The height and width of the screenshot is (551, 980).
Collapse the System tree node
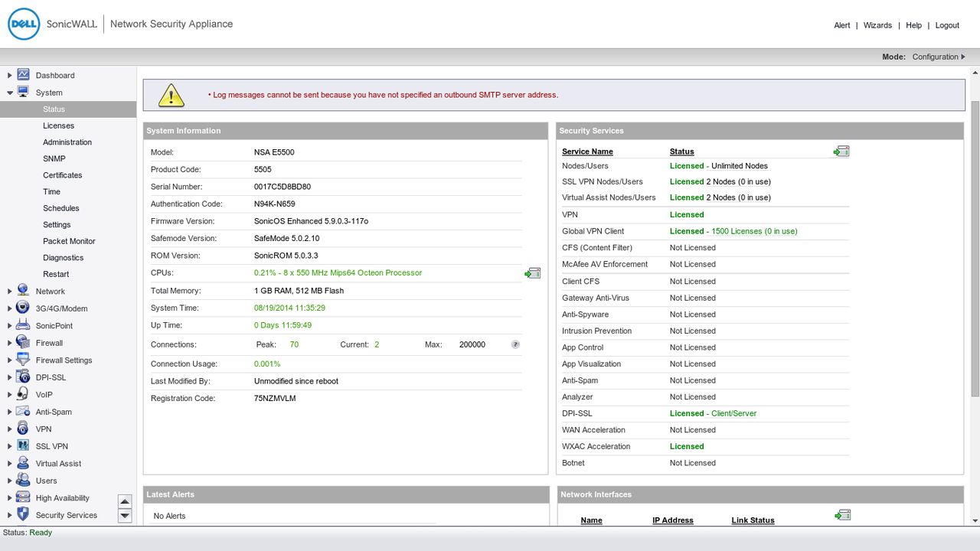(10, 92)
